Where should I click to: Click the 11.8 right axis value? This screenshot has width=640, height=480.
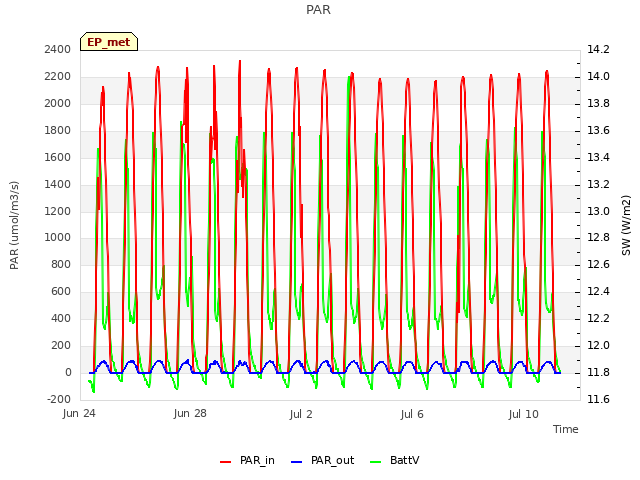pyautogui.click(x=598, y=372)
